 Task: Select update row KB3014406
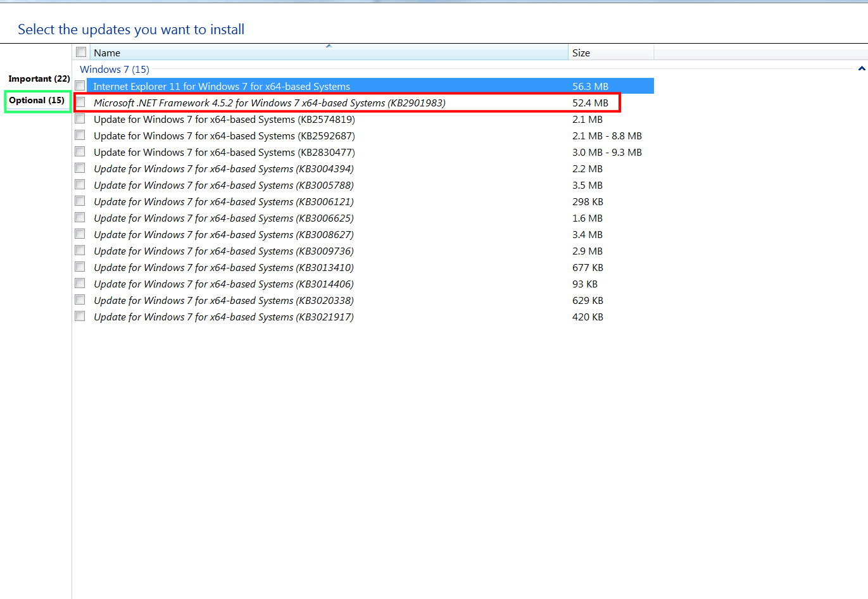(x=364, y=284)
